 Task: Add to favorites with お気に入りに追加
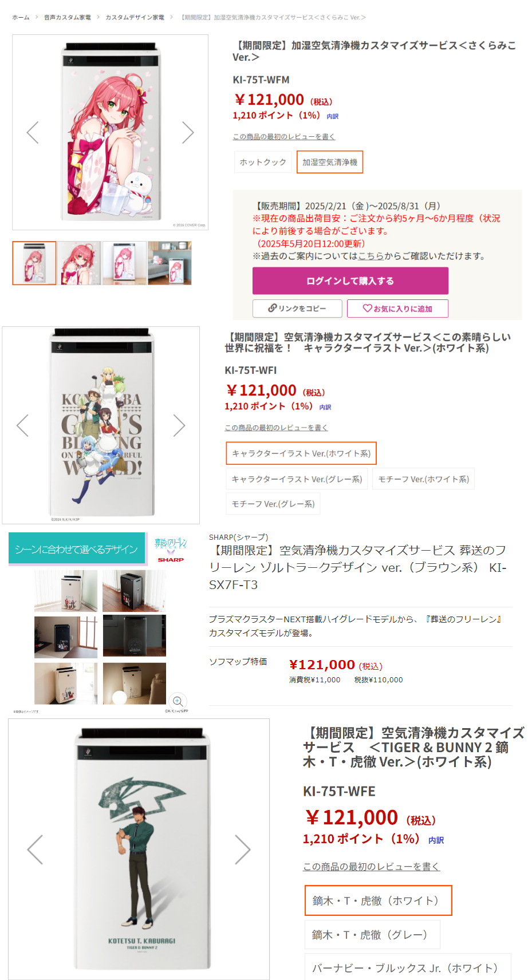[x=397, y=309]
